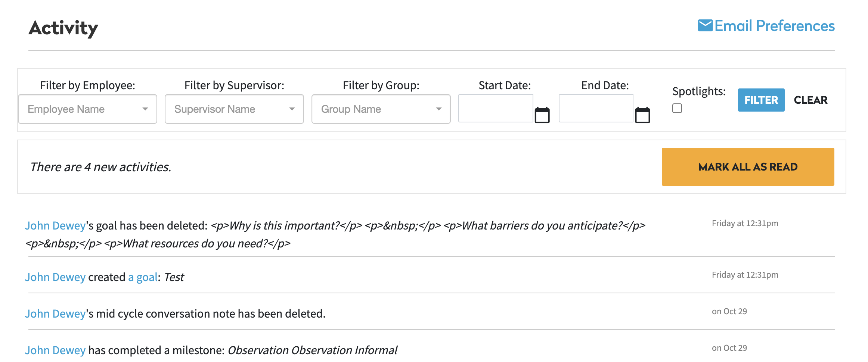Follow the 'a goal' link
This screenshot has width=868, height=362.
(x=143, y=277)
